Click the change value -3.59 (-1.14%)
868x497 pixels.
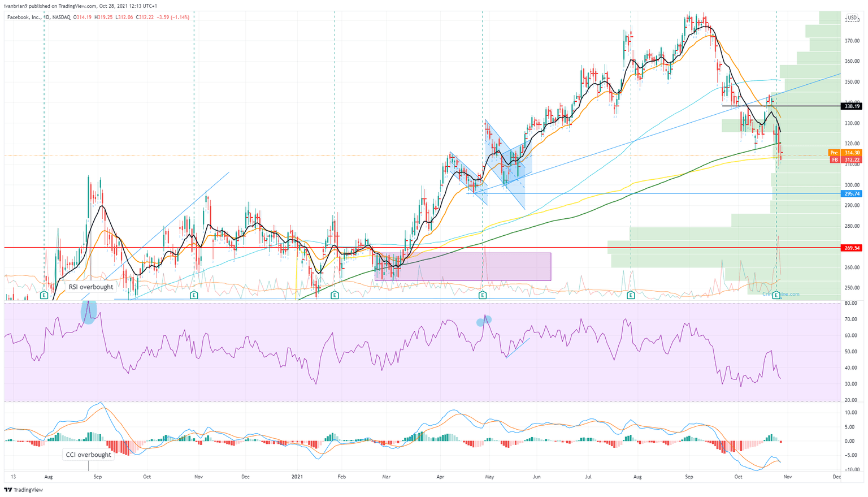[x=172, y=17]
